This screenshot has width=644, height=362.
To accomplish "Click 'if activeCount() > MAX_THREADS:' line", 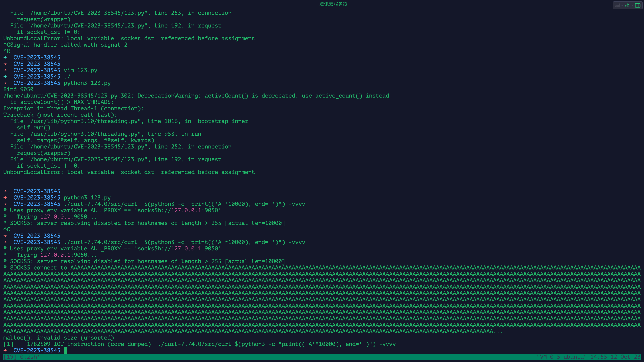I will point(62,102).
